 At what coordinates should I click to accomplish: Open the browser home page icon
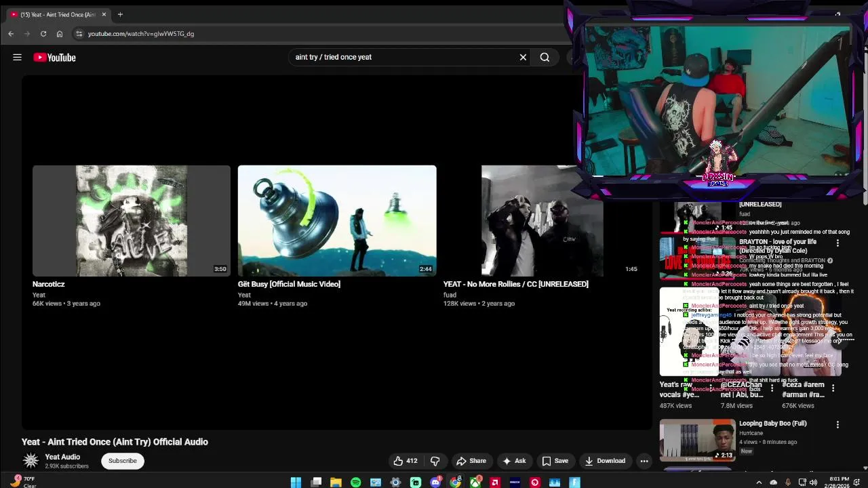tap(60, 34)
